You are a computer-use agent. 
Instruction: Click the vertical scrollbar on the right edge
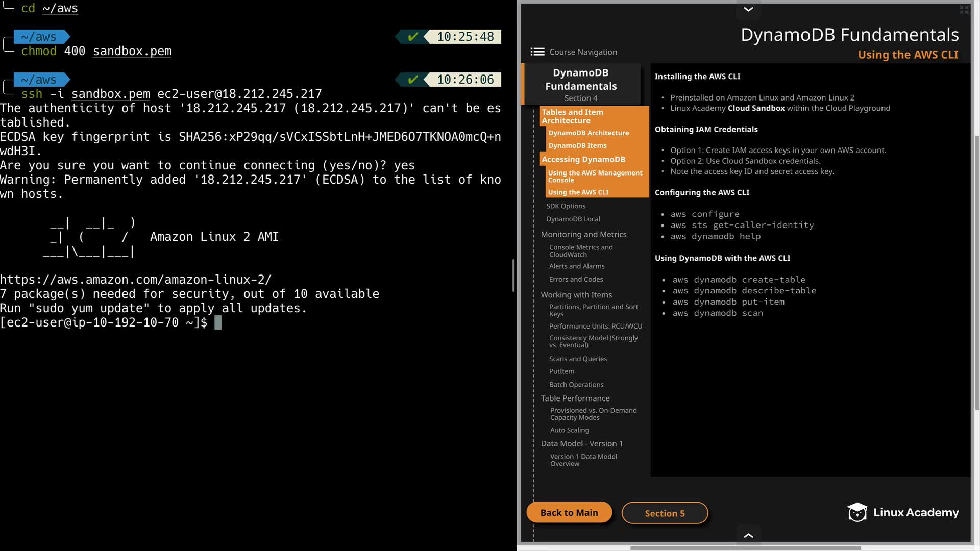point(976,273)
